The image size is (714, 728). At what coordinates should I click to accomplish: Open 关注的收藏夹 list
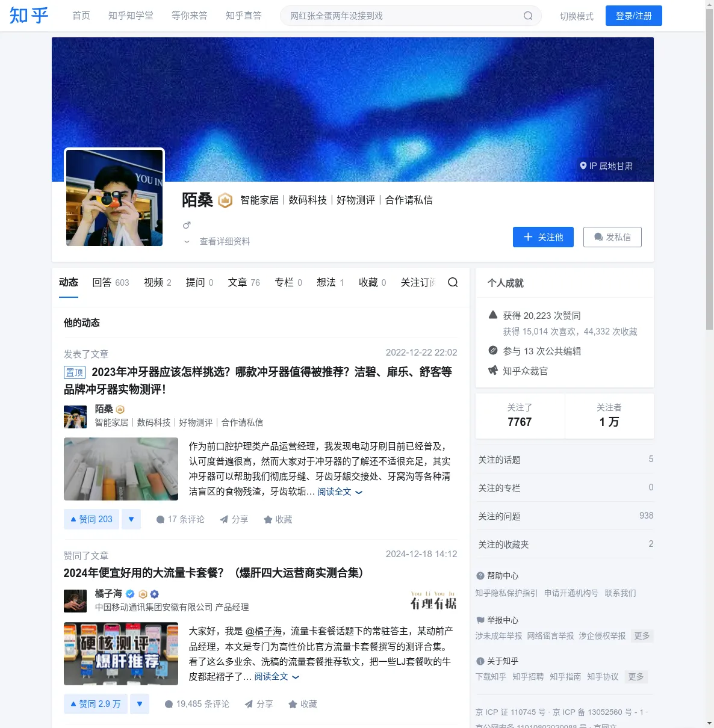click(x=565, y=544)
